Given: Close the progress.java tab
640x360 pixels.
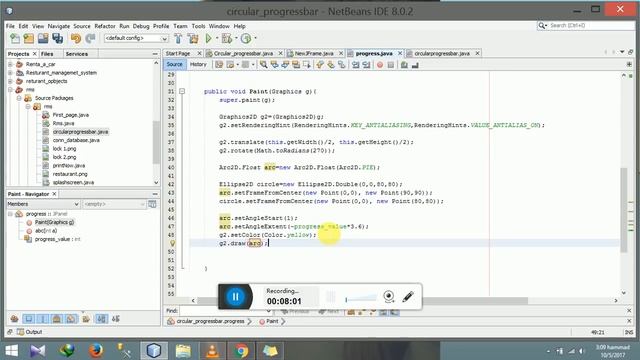Looking at the screenshot, I should [400, 53].
